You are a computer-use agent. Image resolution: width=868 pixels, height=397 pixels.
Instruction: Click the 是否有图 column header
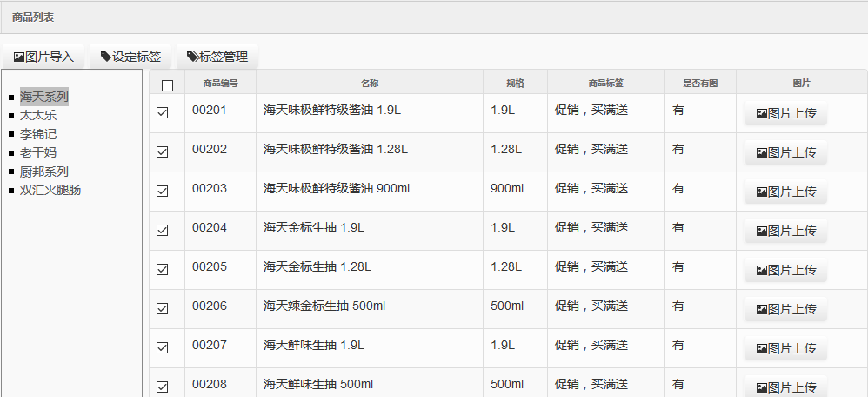[700, 84]
